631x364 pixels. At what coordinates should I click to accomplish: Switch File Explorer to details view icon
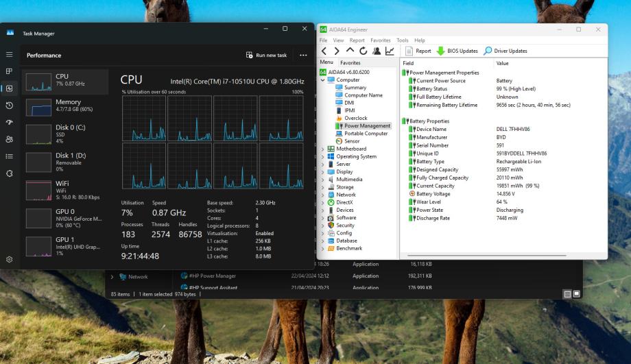[x=567, y=294]
